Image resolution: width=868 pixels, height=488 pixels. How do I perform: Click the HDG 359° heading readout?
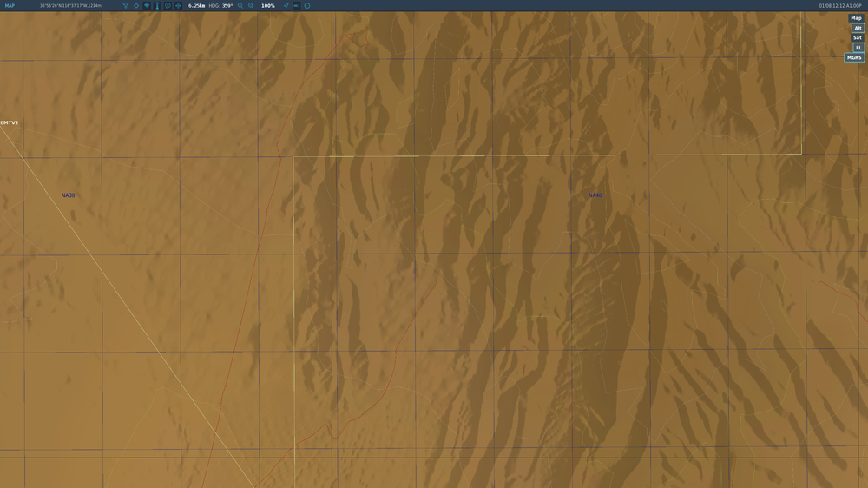tap(220, 5)
